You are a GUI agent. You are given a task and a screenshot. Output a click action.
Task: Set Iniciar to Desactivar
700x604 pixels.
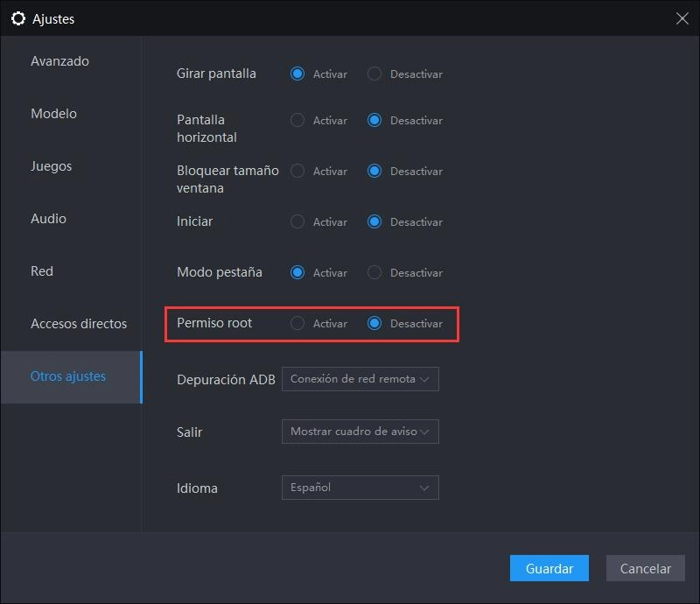pos(374,221)
